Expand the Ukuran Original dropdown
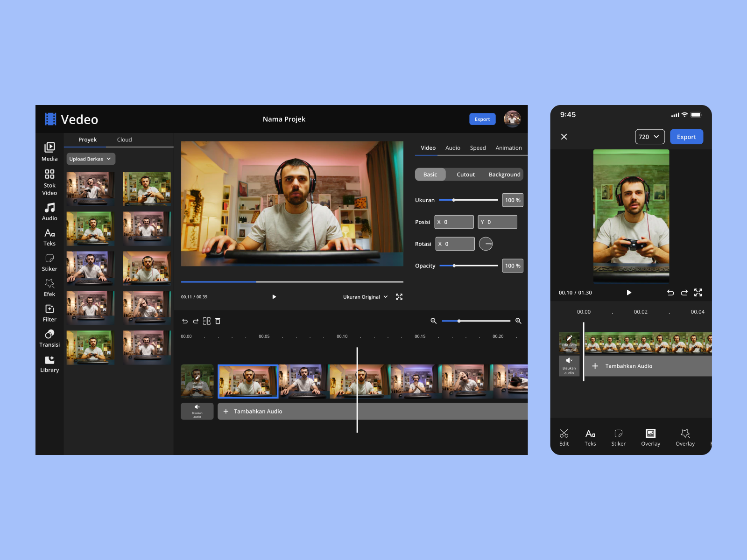This screenshot has width=747, height=560. pyautogui.click(x=365, y=296)
